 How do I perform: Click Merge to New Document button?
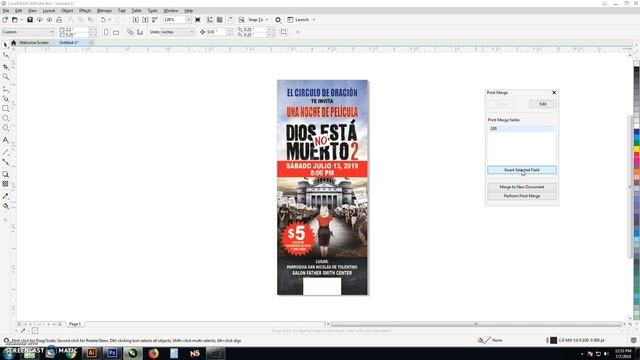(522, 187)
